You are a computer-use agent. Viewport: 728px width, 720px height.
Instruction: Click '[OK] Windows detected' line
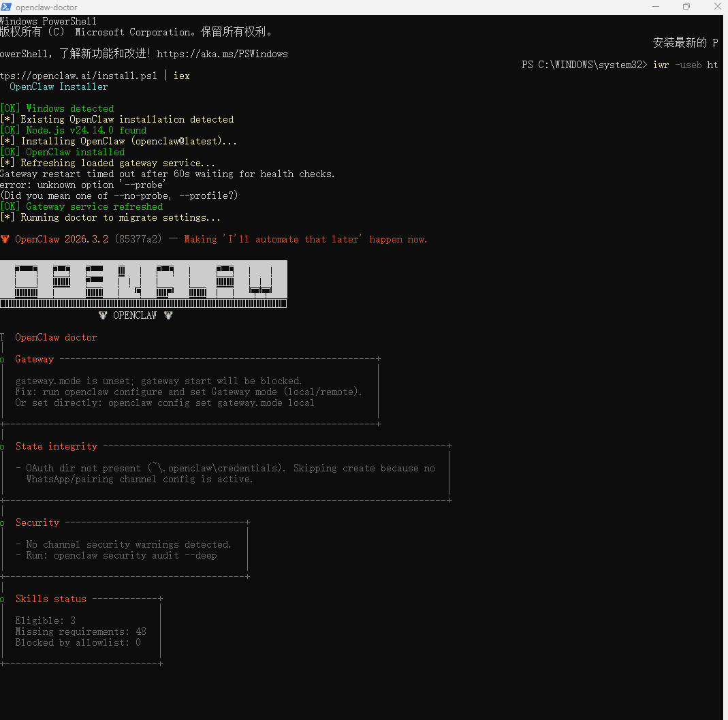pyautogui.click(x=57, y=109)
